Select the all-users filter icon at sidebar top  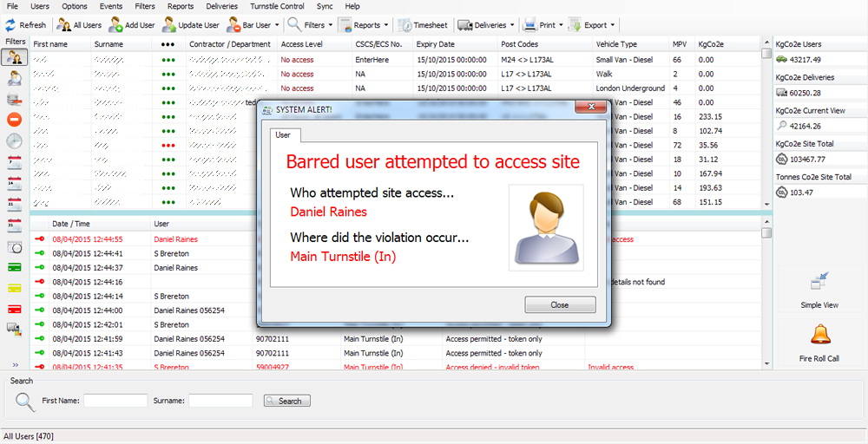pos(14,57)
